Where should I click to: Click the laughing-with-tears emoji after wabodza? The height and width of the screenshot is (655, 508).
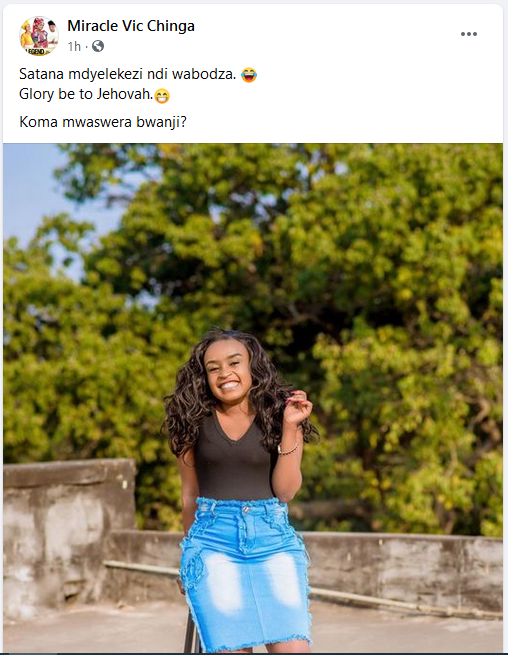tap(249, 75)
